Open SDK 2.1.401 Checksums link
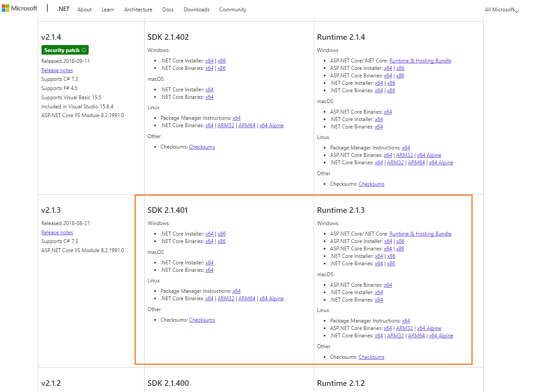Image resolution: width=557 pixels, height=392 pixels. coord(202,320)
